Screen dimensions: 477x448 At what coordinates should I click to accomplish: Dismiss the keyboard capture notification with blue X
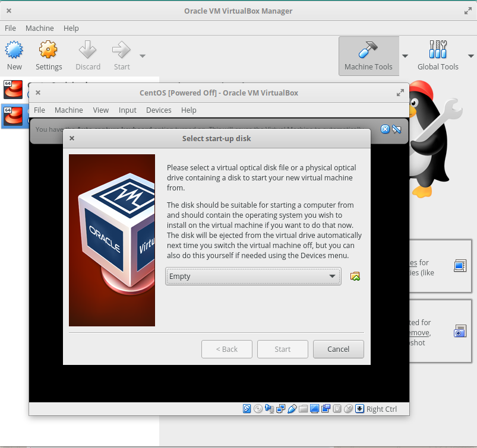click(x=385, y=129)
